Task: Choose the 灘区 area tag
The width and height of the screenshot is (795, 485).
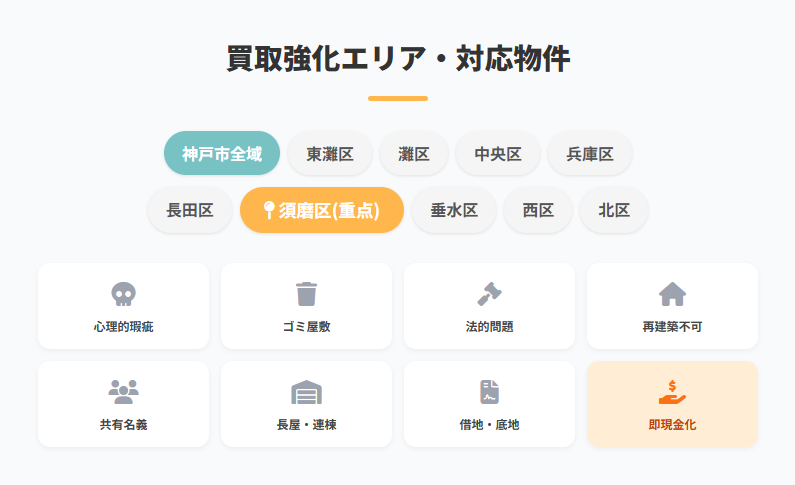Action: [x=414, y=154]
